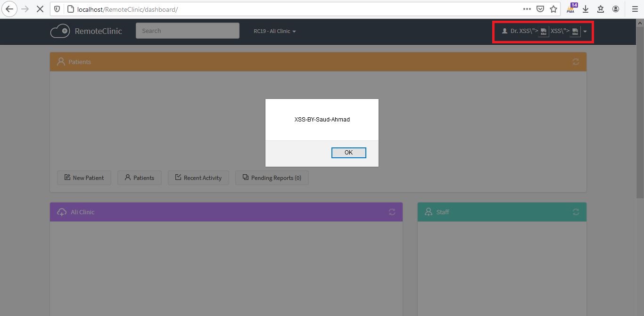Click the Search input field

(188, 31)
